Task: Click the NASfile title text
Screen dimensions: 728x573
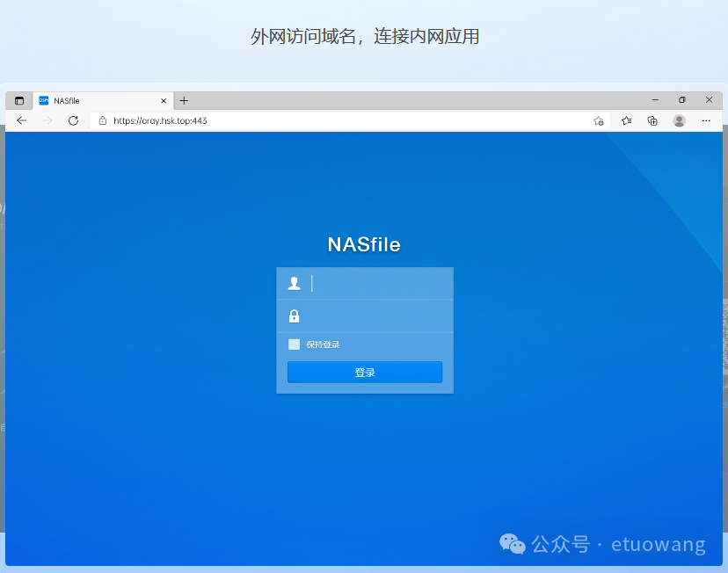Action: (x=364, y=244)
